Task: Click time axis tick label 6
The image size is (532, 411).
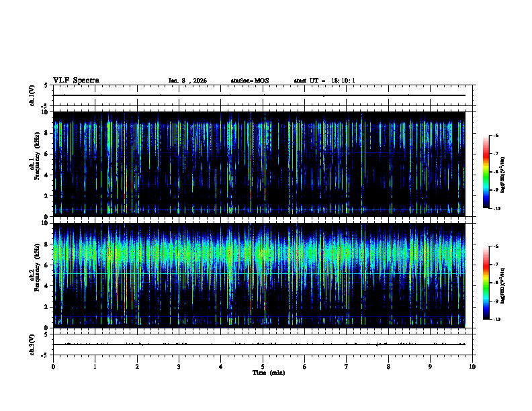Action: coord(305,367)
